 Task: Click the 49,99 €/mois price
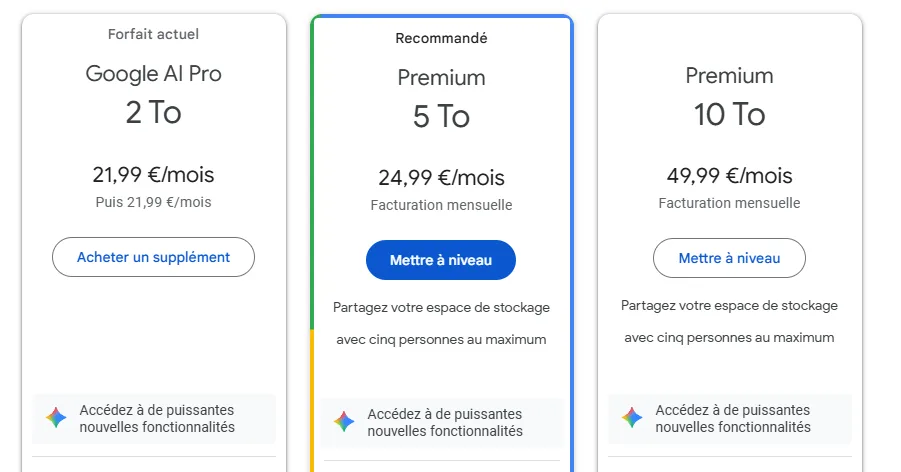coord(729,176)
